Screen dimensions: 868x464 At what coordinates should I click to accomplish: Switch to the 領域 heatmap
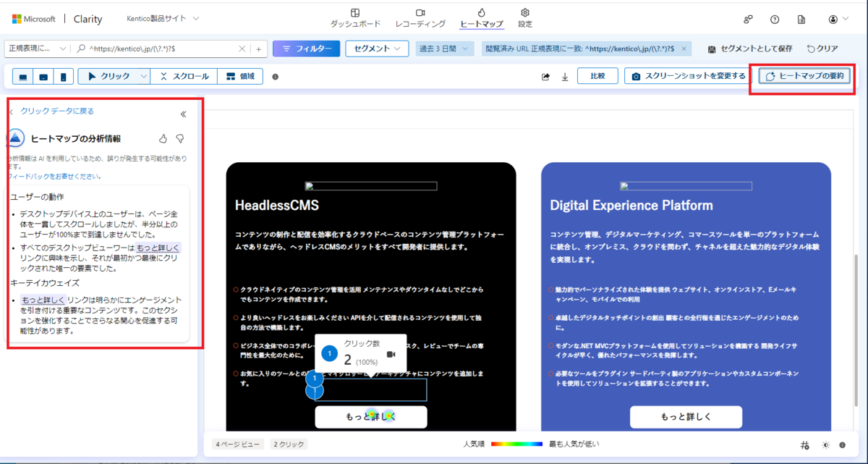coord(239,77)
